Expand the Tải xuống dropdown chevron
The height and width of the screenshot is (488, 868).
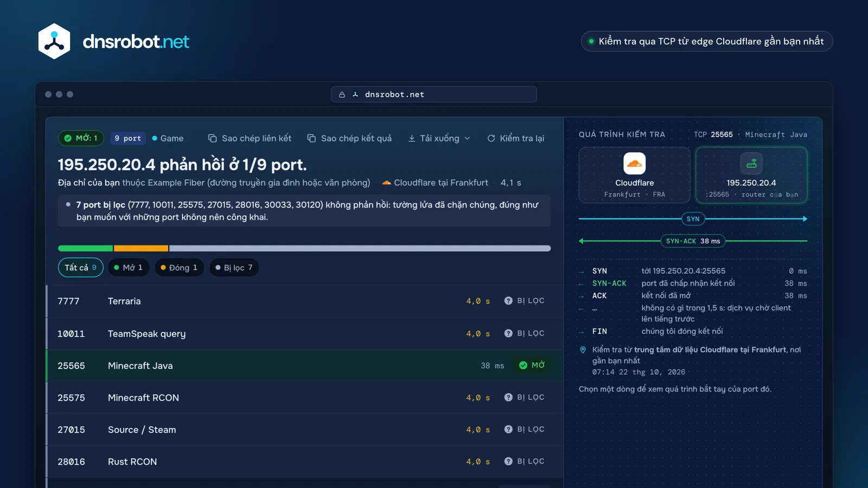click(467, 138)
